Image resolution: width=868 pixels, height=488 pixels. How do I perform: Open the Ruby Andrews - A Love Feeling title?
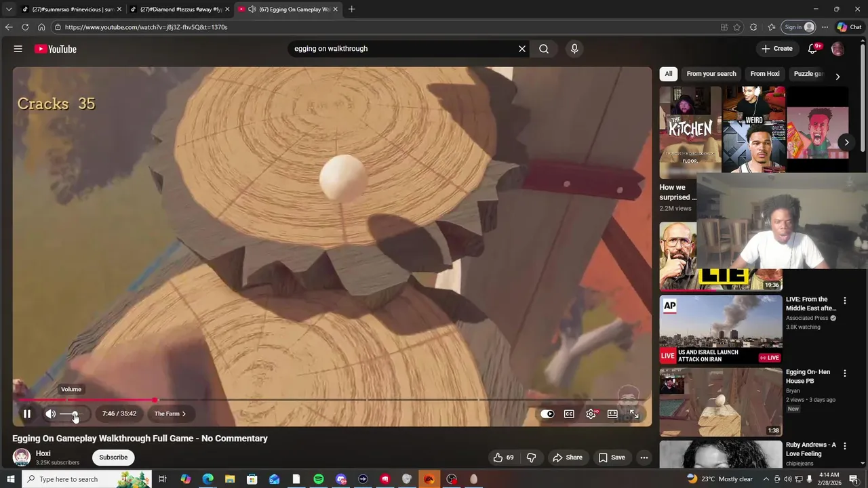click(x=811, y=449)
